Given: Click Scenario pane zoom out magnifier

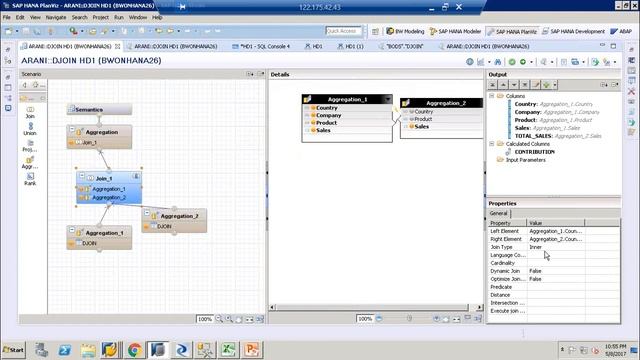Looking at the screenshot, I should point(219,319).
